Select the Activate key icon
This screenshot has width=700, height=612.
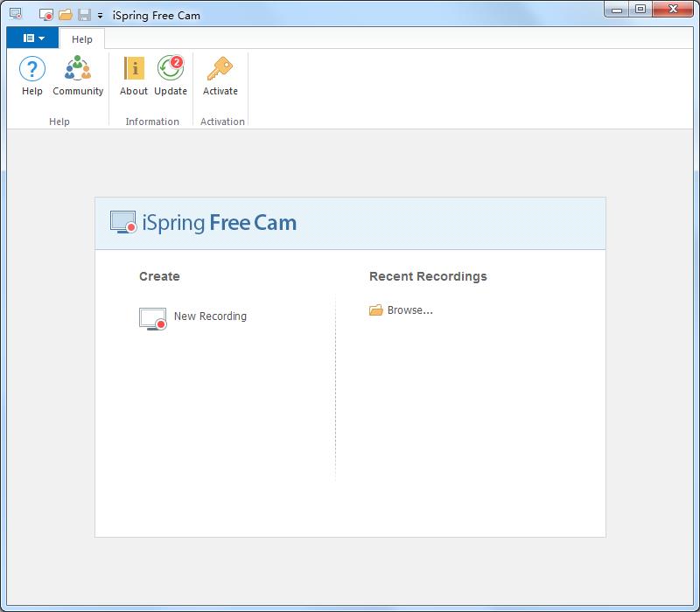click(x=220, y=77)
